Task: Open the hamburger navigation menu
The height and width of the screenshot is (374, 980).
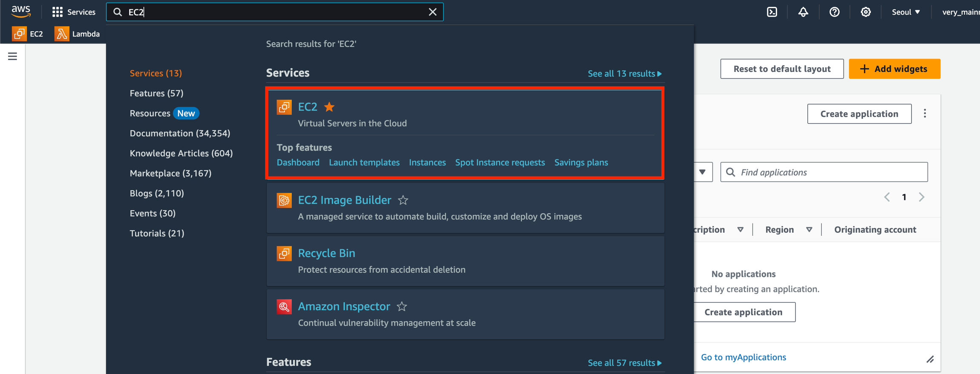Action: pyautogui.click(x=13, y=56)
